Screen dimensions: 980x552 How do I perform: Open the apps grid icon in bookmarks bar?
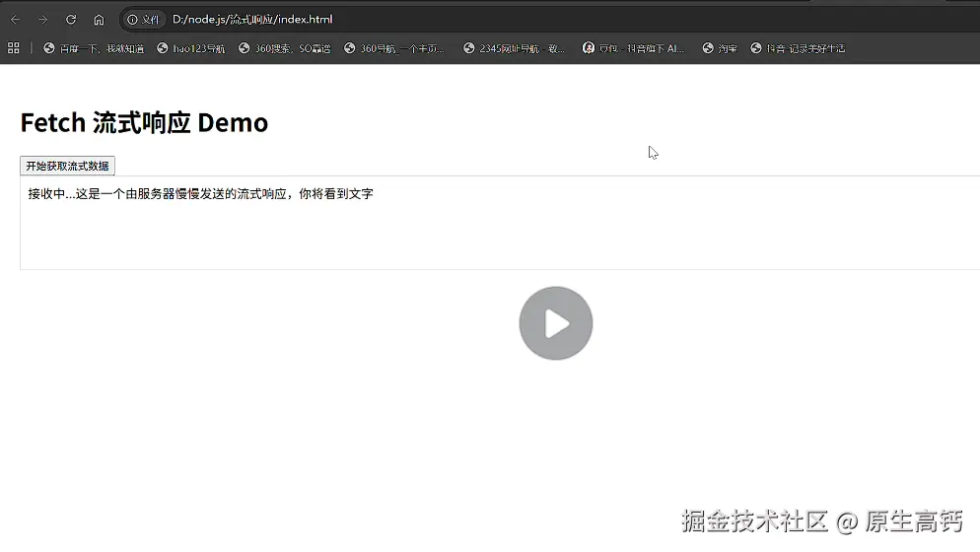coord(14,48)
